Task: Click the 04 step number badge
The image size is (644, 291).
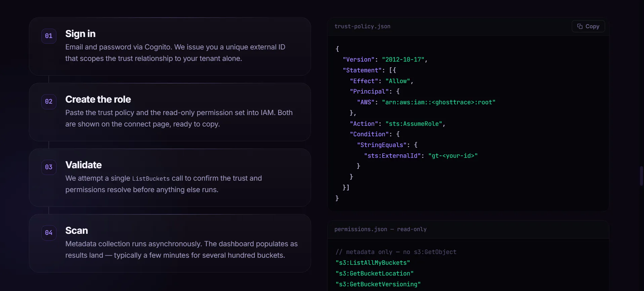Action: [x=49, y=233]
